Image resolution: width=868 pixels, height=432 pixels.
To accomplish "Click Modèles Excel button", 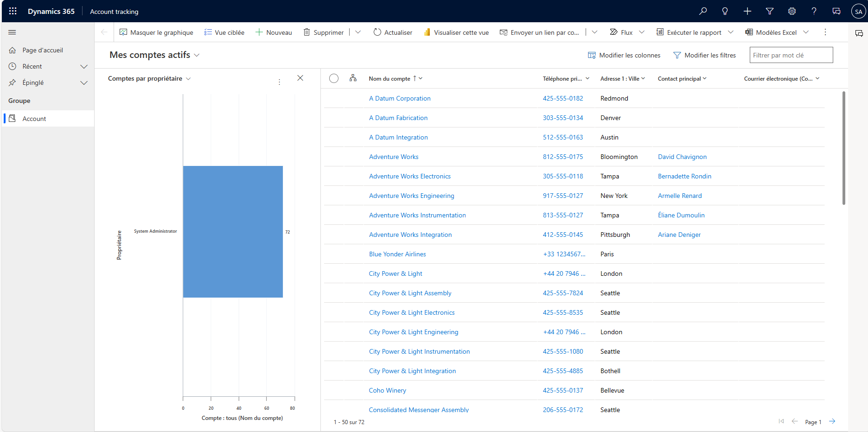I will [771, 32].
